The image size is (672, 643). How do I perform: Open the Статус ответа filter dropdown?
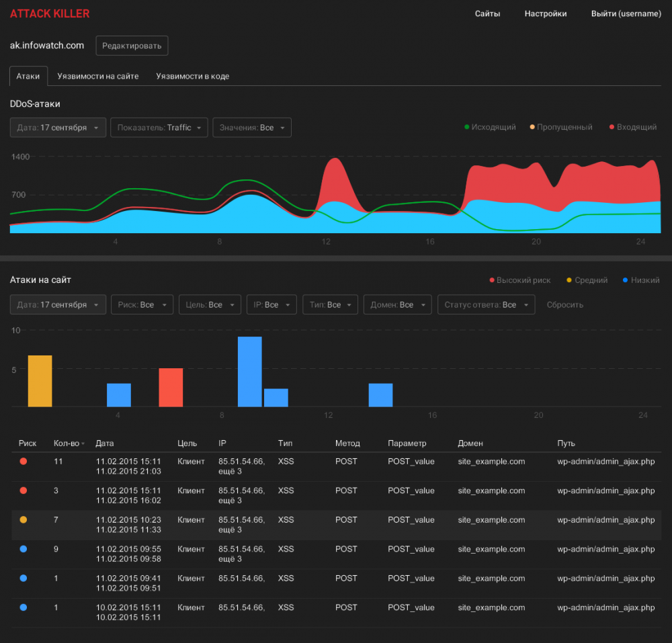pyautogui.click(x=486, y=305)
